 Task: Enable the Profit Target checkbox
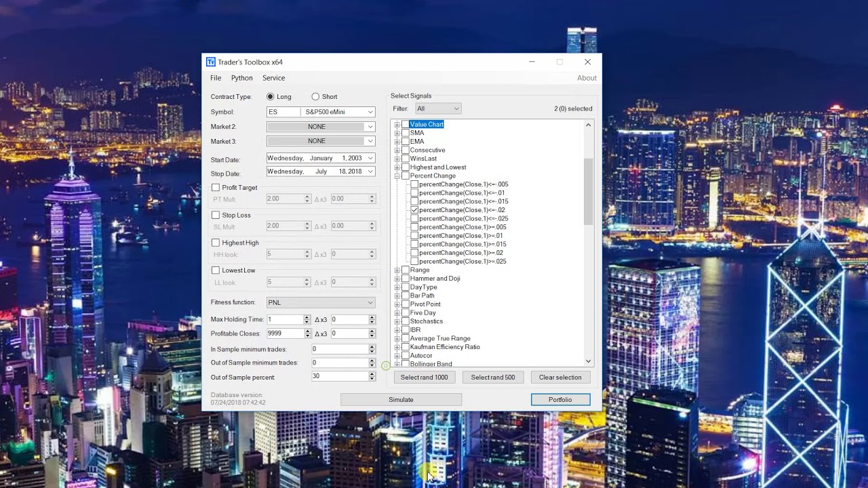[216, 188]
